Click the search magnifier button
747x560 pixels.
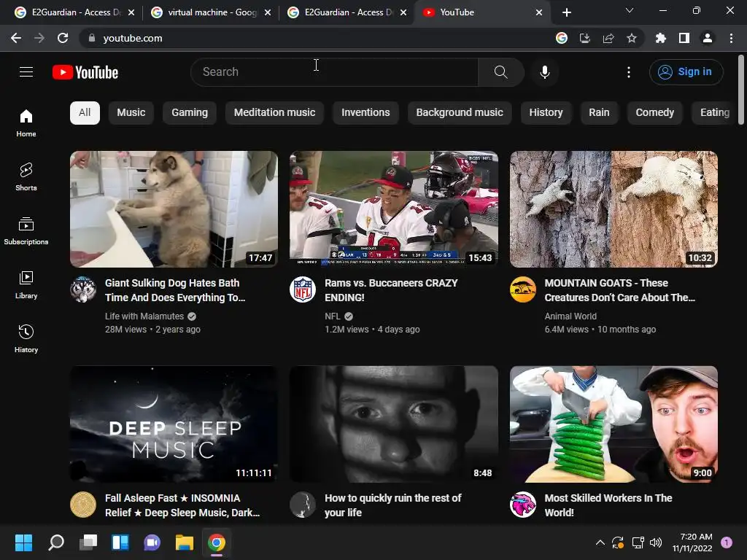(x=500, y=72)
